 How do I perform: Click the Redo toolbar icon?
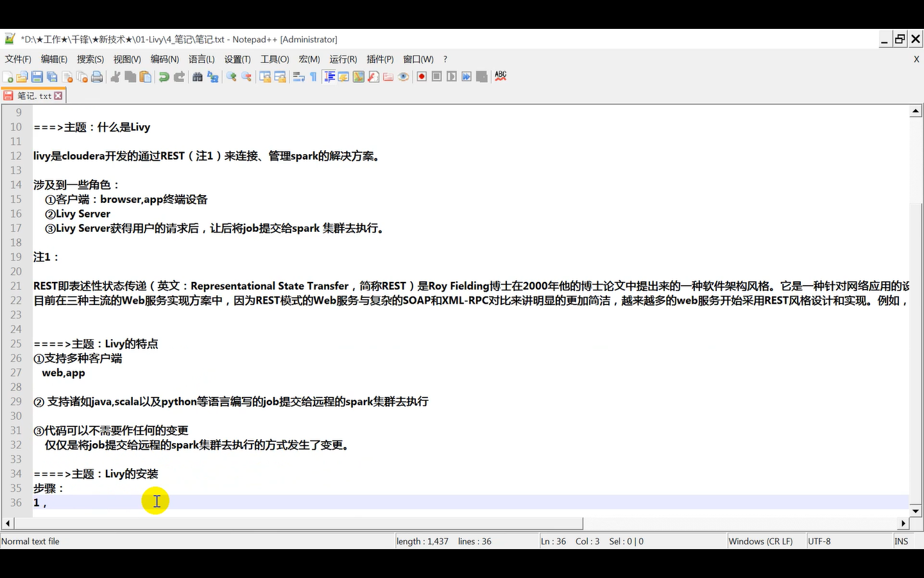point(180,76)
